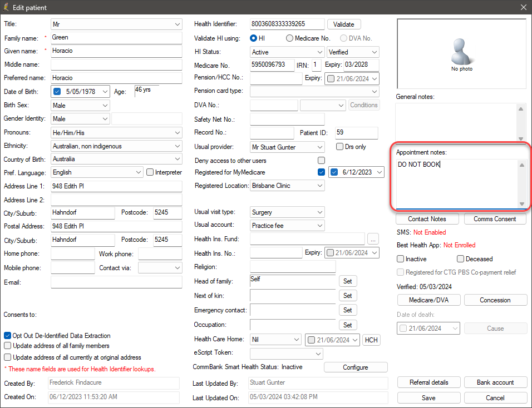Viewport: 532px width, 408px height.
Task: Click the Given name field
Action: tap(116, 51)
